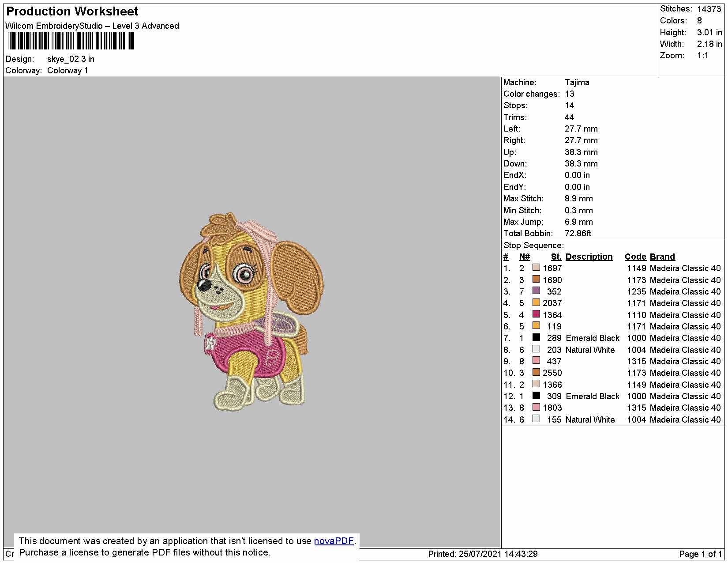
Task: Click the Up value '38.3 mm'
Action: coord(581,152)
